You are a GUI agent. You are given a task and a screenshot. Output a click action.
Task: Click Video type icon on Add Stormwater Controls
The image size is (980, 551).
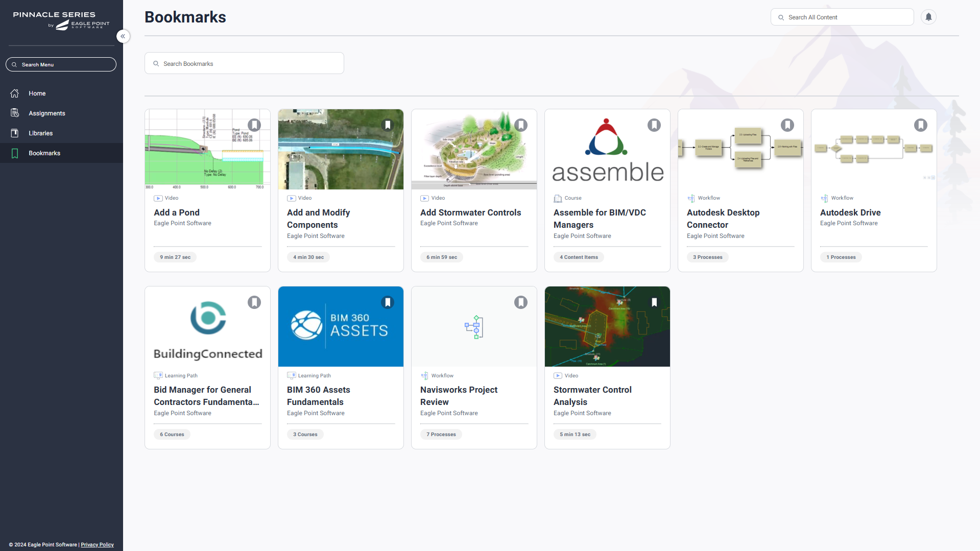(x=425, y=198)
